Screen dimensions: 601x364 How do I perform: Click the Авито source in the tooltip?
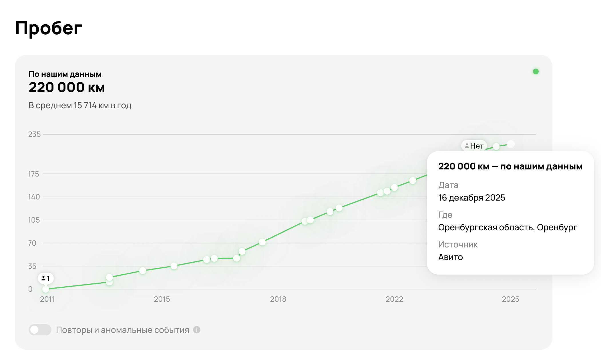pos(450,257)
